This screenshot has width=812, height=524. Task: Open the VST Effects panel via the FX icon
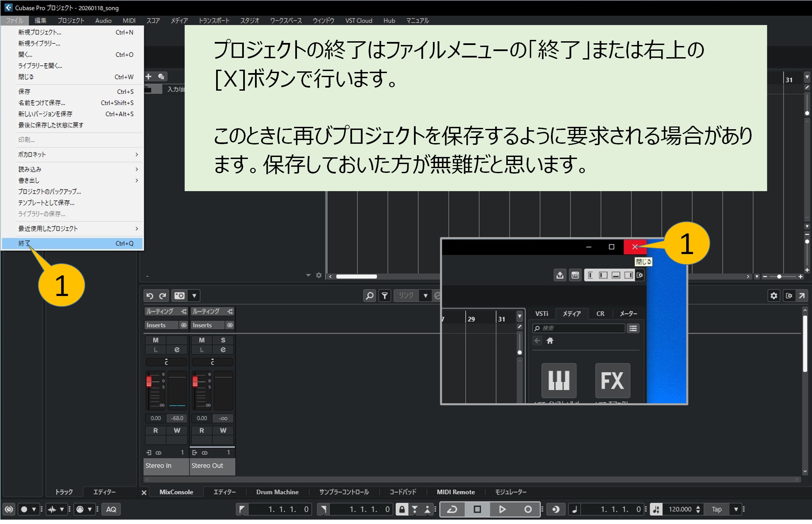click(612, 381)
